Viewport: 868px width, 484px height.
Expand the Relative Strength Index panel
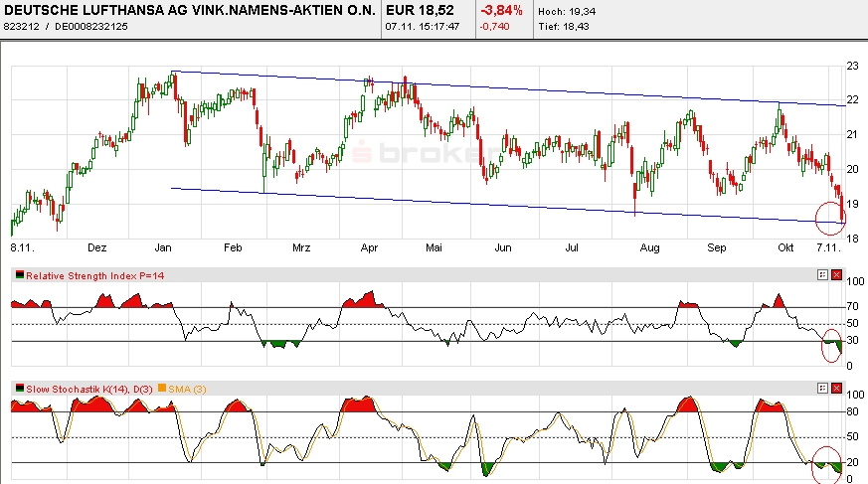(821, 274)
